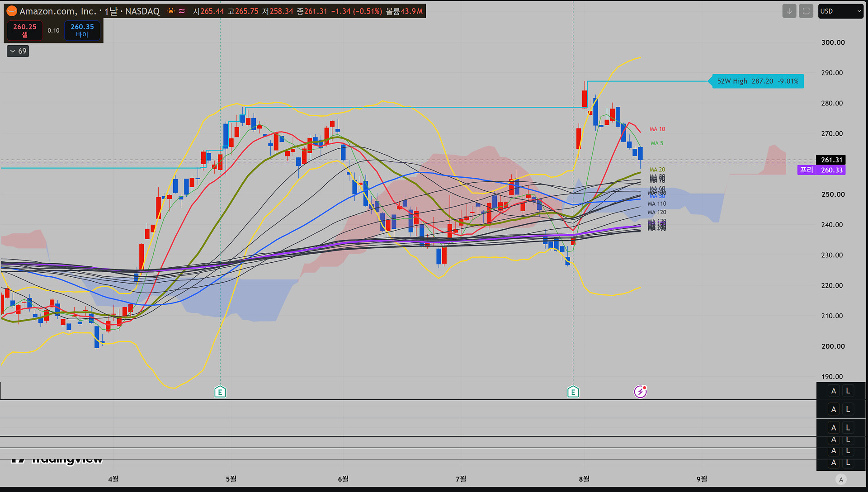Click the 210.00 price scale label
The width and height of the screenshot is (868, 492).
pyautogui.click(x=832, y=316)
